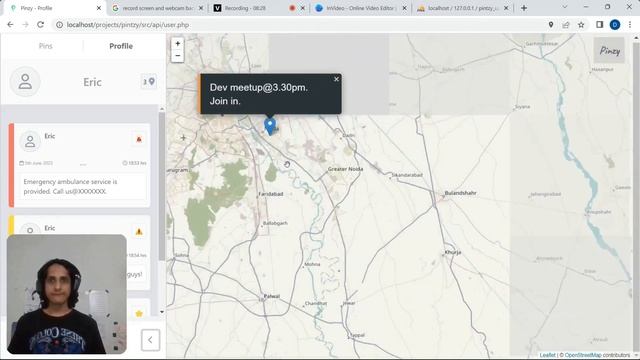This screenshot has height=360, width=640.
Task: Open the Profile tab
Action: (x=121, y=46)
